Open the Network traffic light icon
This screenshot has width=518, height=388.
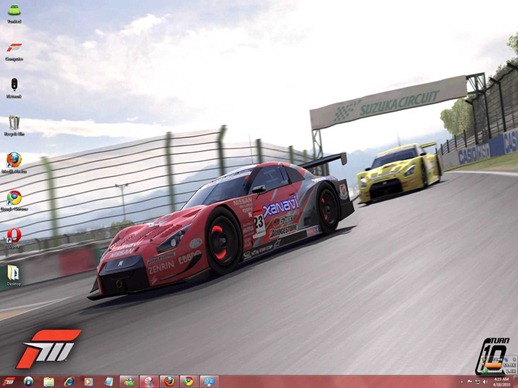[x=14, y=88]
